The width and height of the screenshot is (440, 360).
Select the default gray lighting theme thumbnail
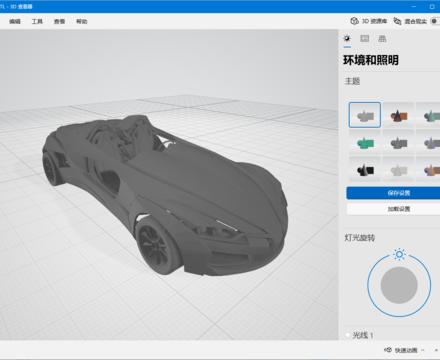coord(365,115)
